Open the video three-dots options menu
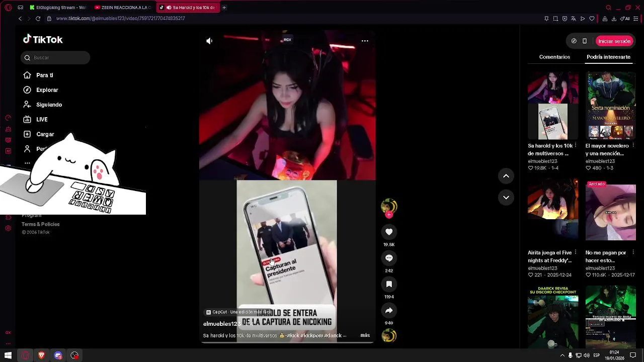Screen dimensions: 644x362 pos(365,41)
